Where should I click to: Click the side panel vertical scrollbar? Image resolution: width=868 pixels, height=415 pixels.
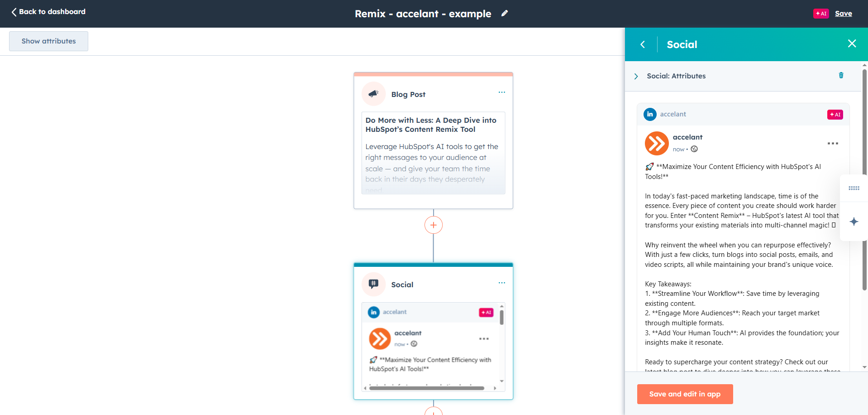point(864,179)
